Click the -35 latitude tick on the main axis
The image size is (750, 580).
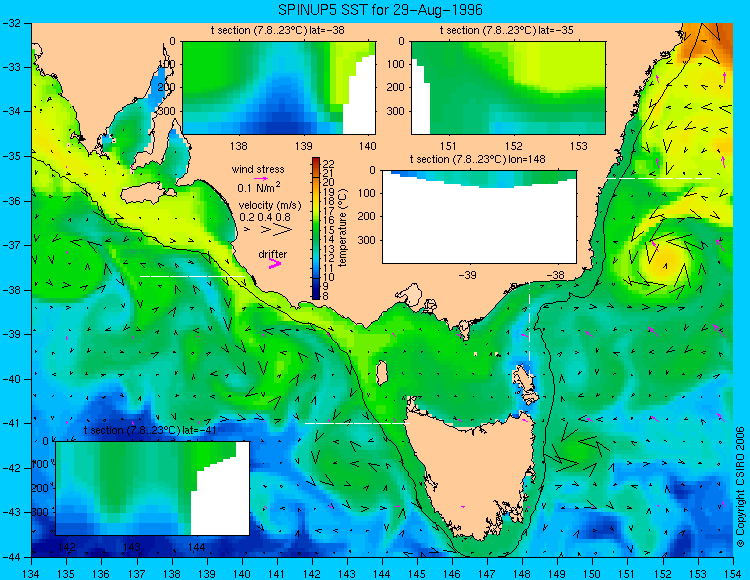[x=12, y=156]
